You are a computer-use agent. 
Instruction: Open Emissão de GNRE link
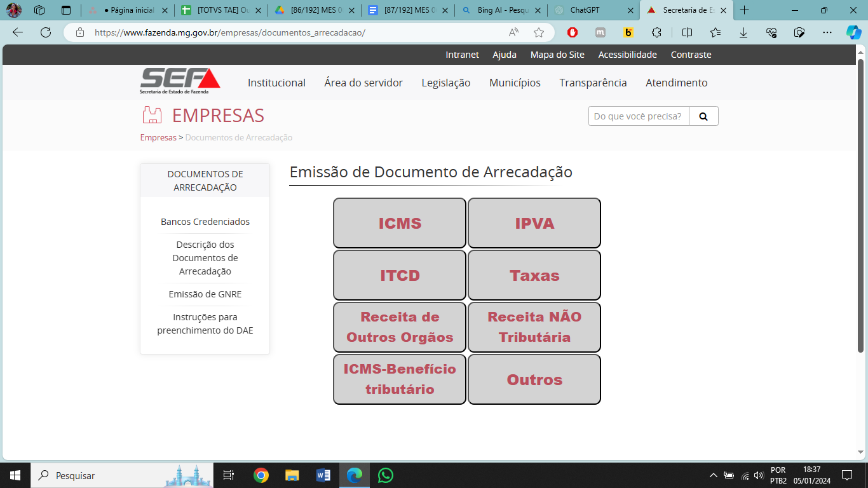[205, 294]
